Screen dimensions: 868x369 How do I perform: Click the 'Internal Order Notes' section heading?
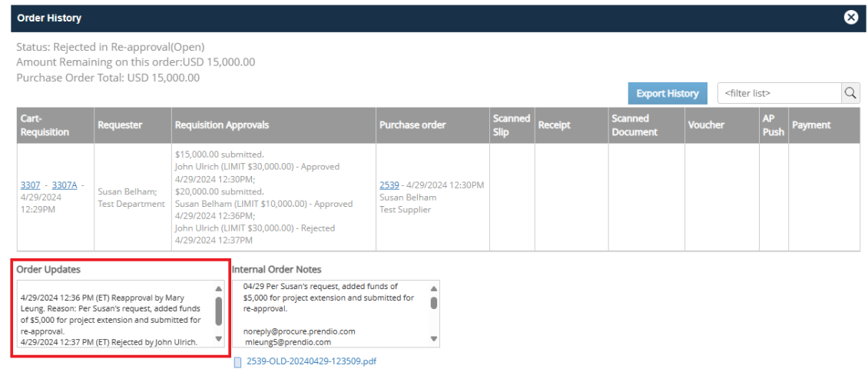(x=277, y=269)
